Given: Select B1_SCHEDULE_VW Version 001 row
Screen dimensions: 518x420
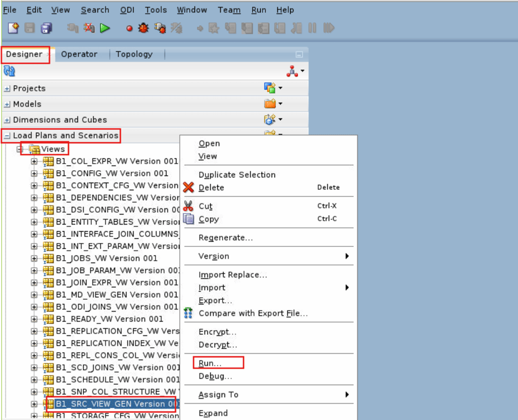Looking at the screenshot, I should [118, 380].
